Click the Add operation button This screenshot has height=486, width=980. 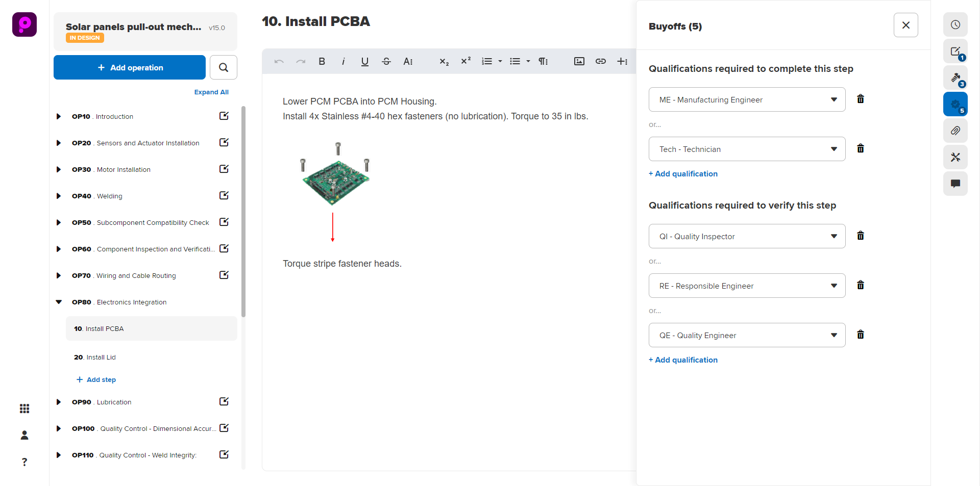[x=130, y=67]
